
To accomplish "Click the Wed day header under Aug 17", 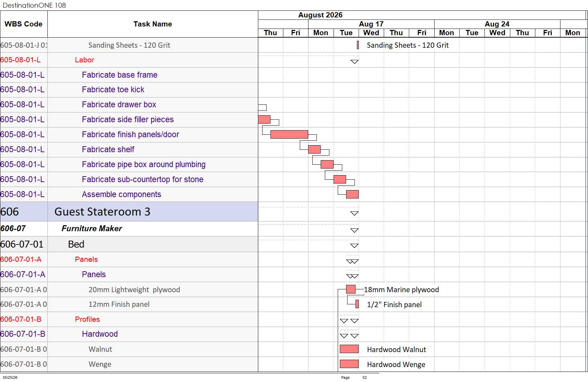I will [371, 33].
